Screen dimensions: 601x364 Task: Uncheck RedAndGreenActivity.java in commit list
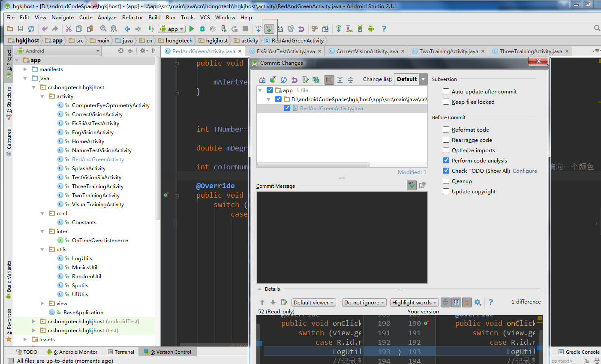tap(287, 108)
